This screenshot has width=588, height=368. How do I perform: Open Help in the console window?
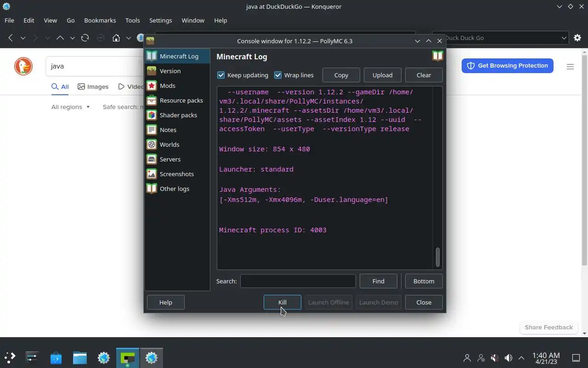tap(166, 302)
